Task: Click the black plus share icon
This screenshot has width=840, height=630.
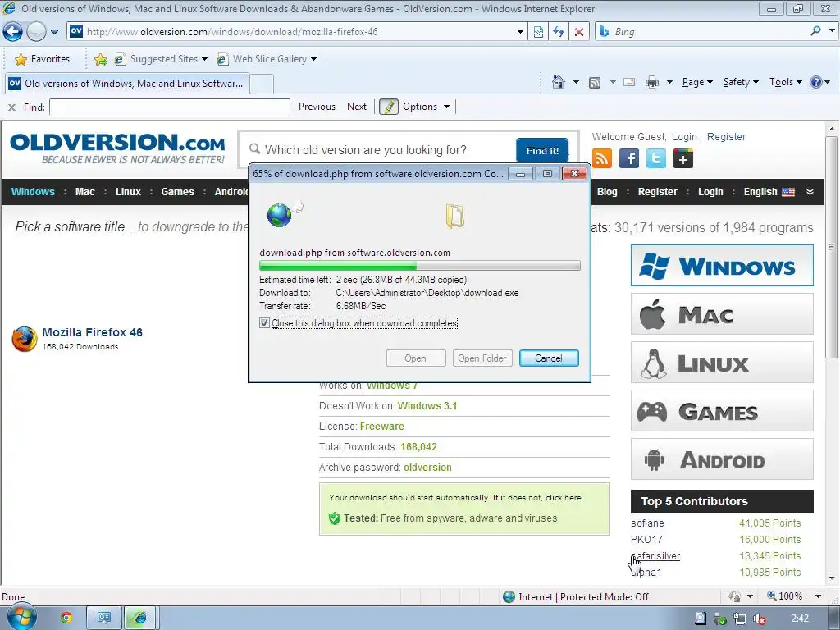Action: point(683,158)
